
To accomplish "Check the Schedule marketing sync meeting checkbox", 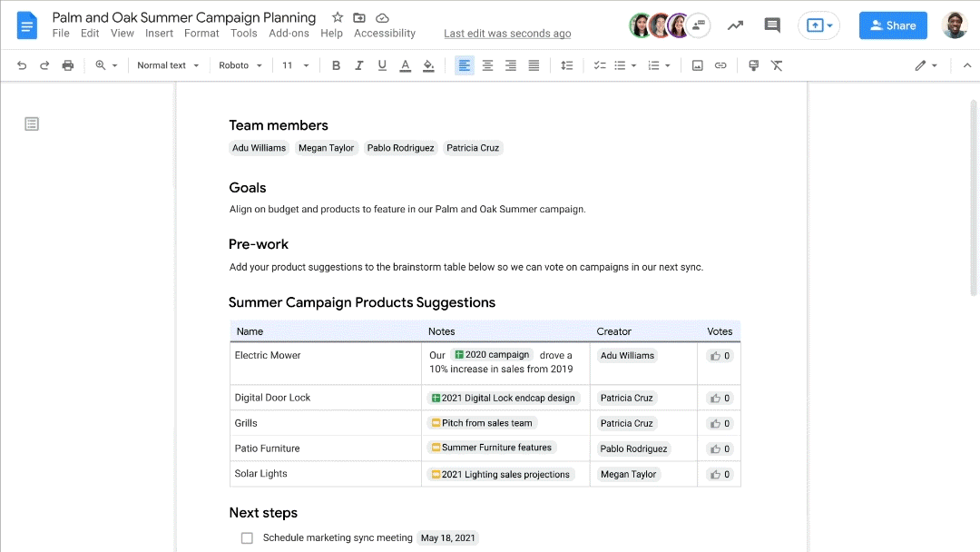I will pyautogui.click(x=247, y=537).
